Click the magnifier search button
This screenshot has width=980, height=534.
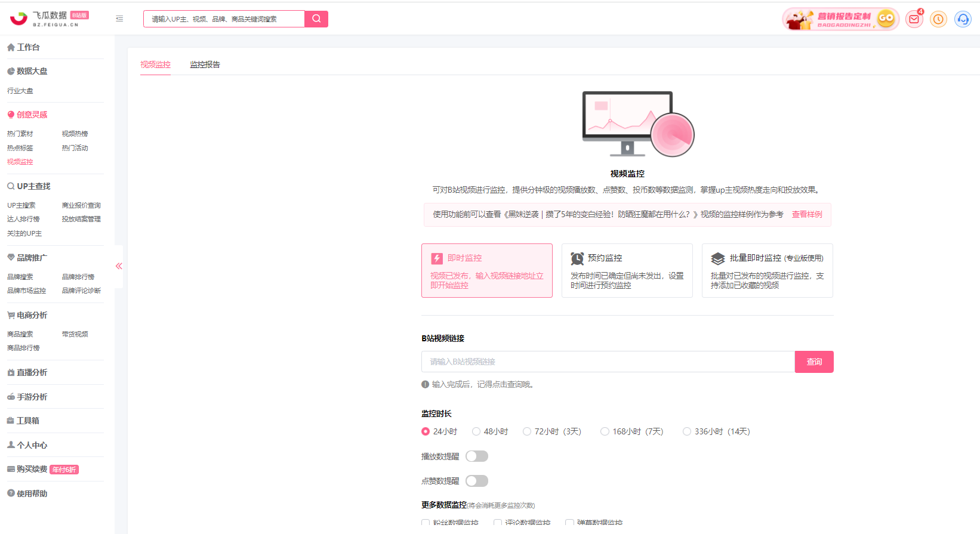point(316,18)
